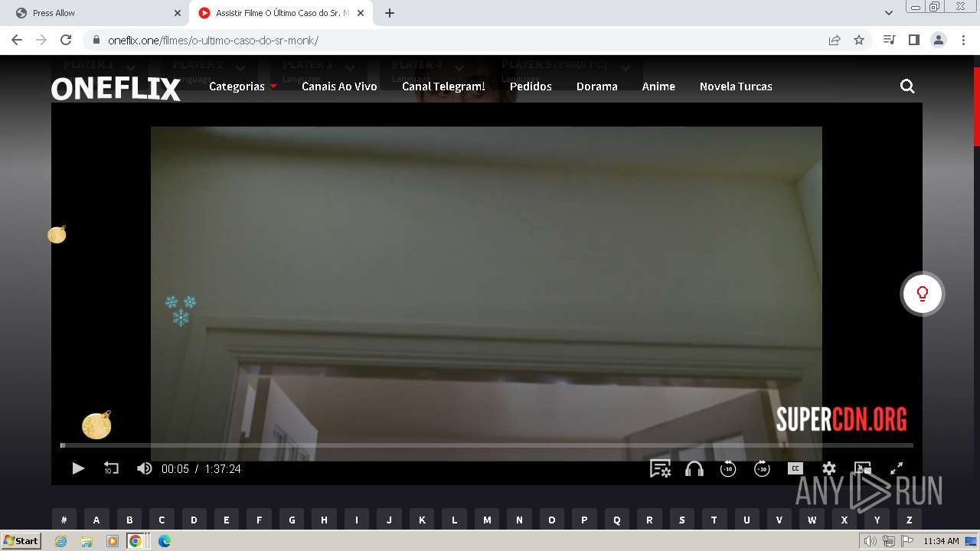This screenshot has width=980, height=551.
Task: Open Chrome media controls icon
Action: [889, 40]
